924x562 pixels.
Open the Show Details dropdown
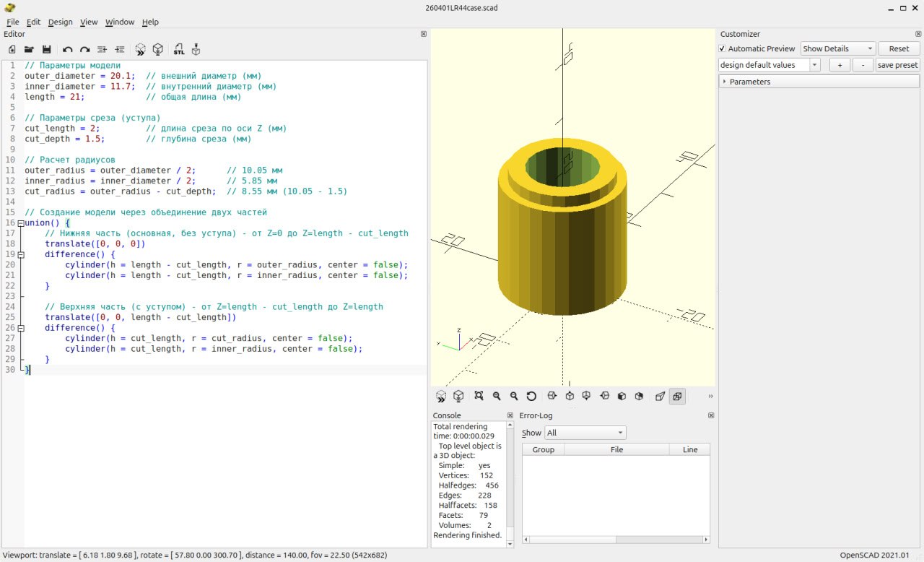tap(837, 48)
